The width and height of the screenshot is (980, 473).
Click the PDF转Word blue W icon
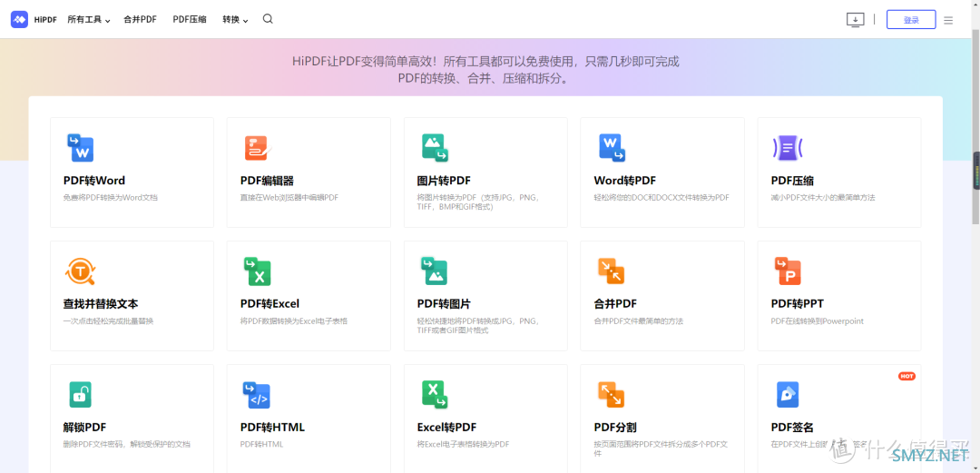(80, 148)
